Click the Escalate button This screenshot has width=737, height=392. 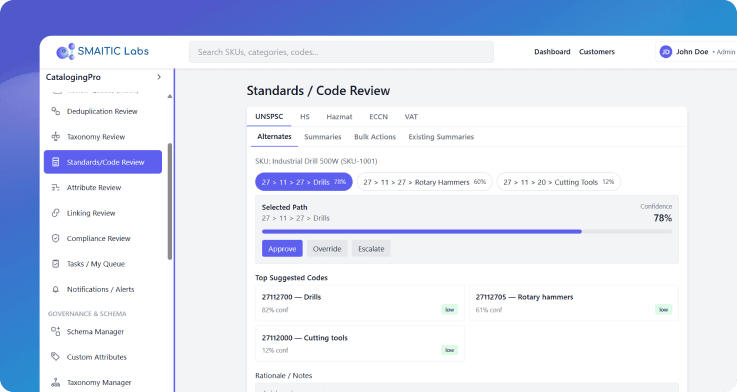(371, 249)
